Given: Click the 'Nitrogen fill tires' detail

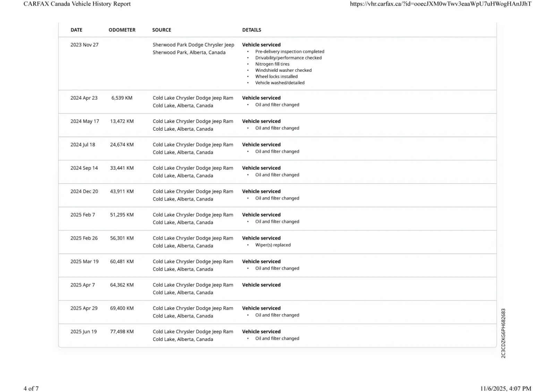Looking at the screenshot, I should click(x=272, y=64).
